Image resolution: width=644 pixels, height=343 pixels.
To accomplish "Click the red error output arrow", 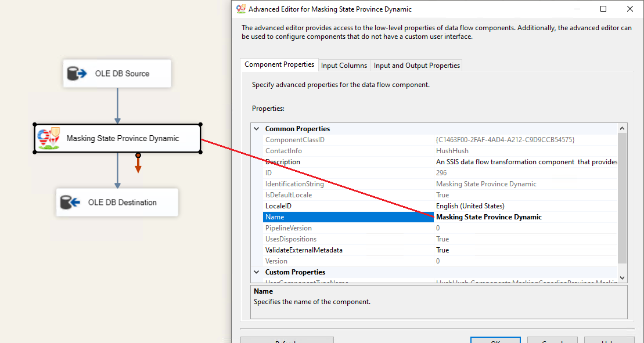I will coord(138,165).
